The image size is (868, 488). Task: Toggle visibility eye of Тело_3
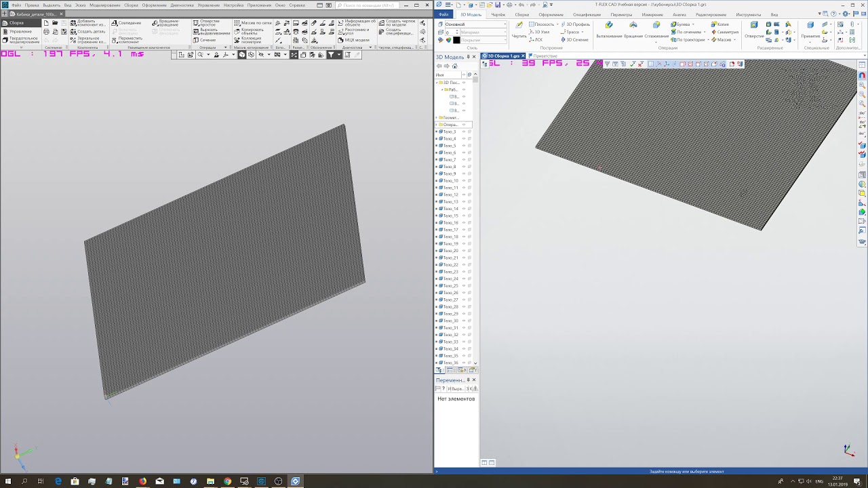click(464, 131)
